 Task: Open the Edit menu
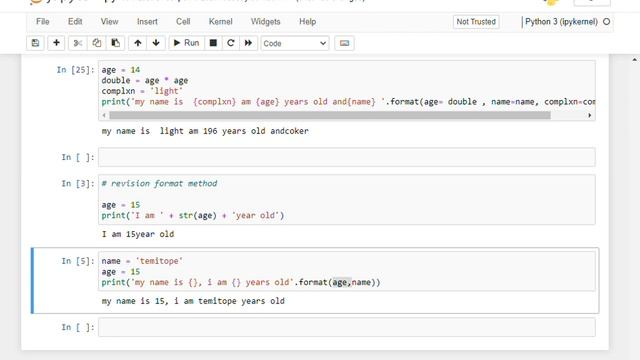(x=75, y=22)
